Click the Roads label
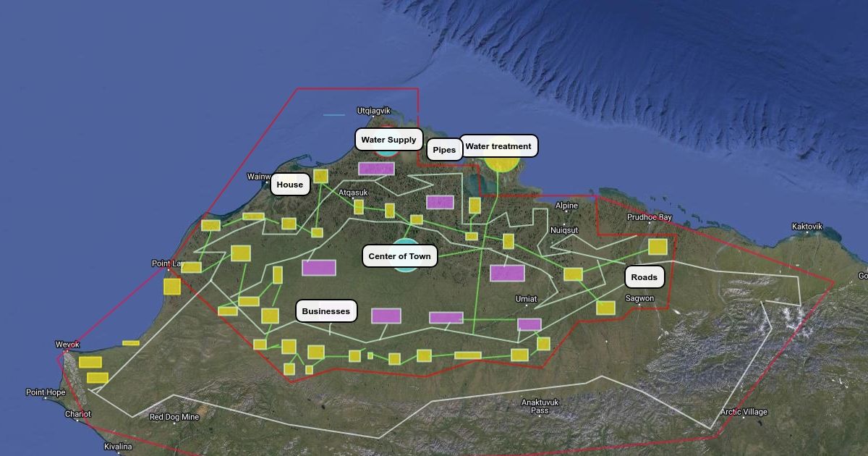Screen dimensions: 868x456 coord(644,277)
